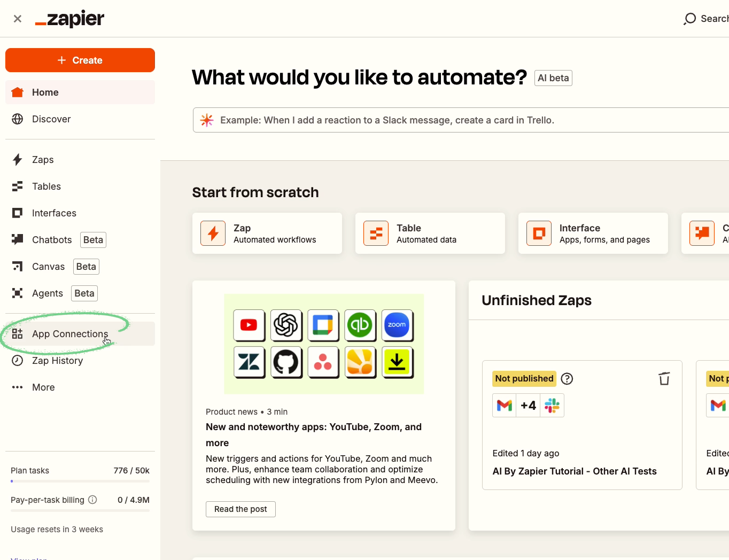The image size is (729, 560).
Task: Click the Pay-per-task billing info icon
Action: 92,500
